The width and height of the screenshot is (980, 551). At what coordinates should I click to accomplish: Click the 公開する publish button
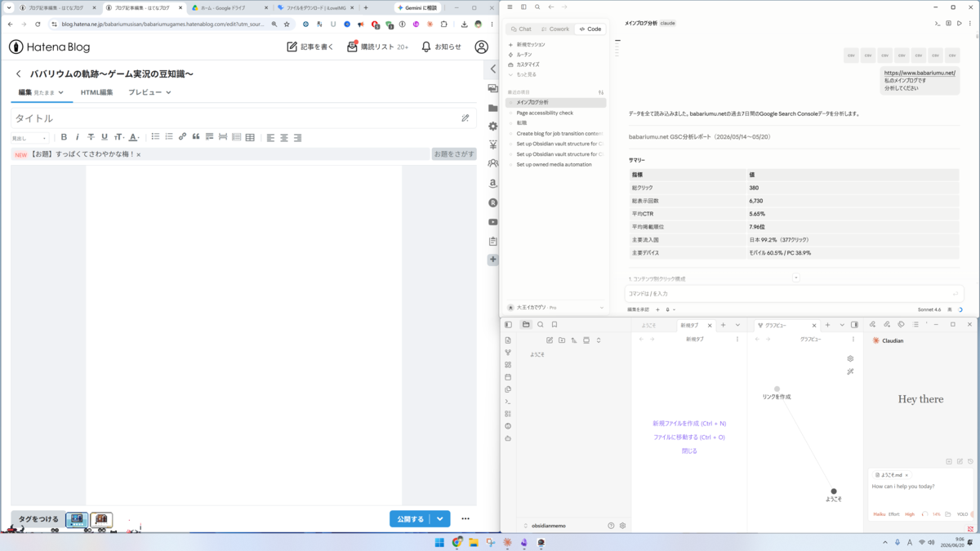[410, 518]
